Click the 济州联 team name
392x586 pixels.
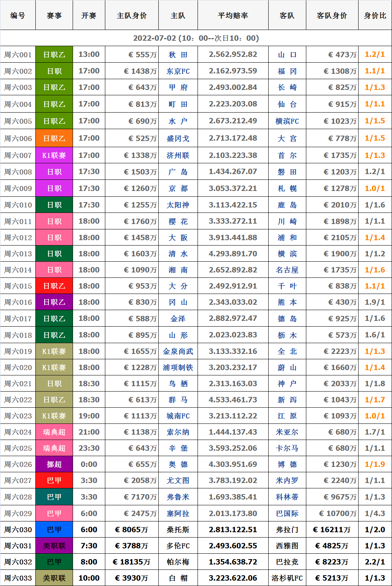[x=178, y=155]
